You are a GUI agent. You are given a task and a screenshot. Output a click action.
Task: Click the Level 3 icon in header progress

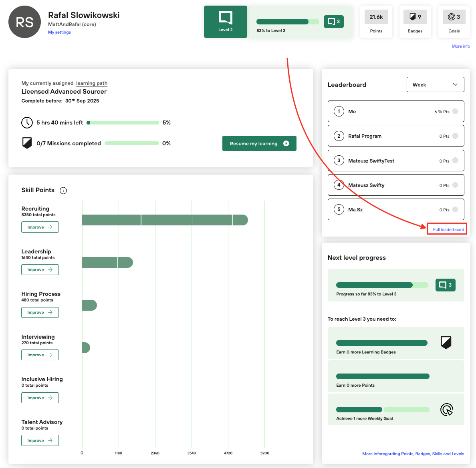click(x=333, y=22)
